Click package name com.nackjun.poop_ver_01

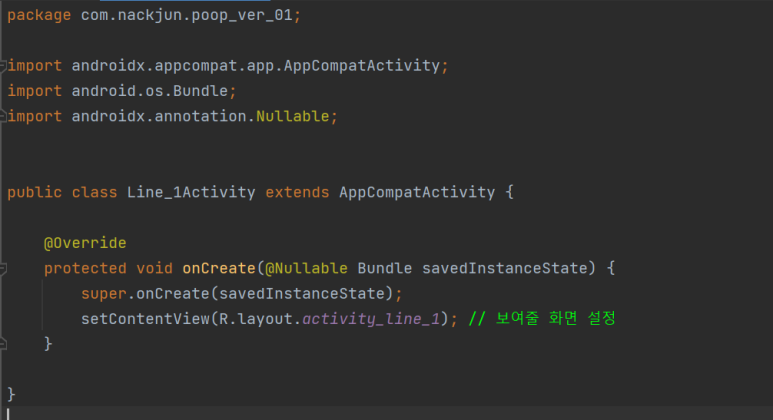[x=186, y=15]
